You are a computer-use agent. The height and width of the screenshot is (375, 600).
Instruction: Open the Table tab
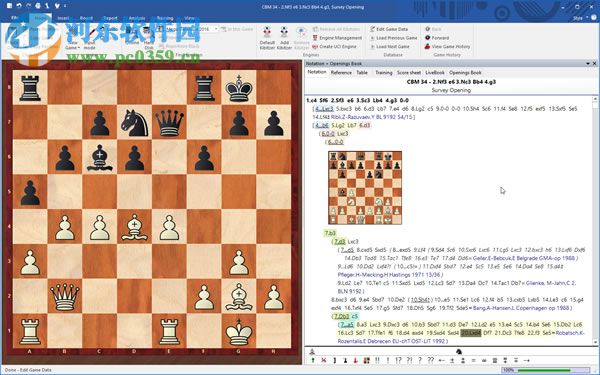coord(362,72)
